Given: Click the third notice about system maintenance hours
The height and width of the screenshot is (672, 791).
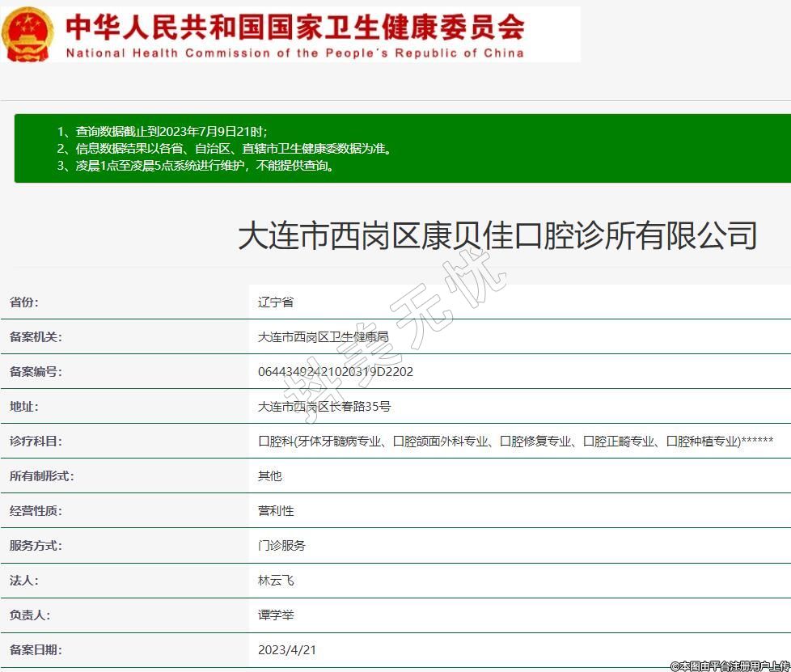Looking at the screenshot, I should point(196,166).
